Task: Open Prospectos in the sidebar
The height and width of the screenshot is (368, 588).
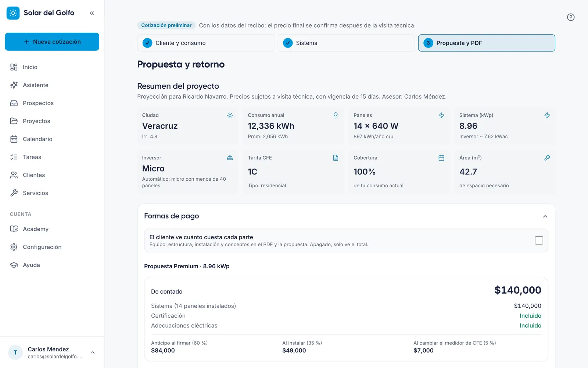Action: click(52, 103)
